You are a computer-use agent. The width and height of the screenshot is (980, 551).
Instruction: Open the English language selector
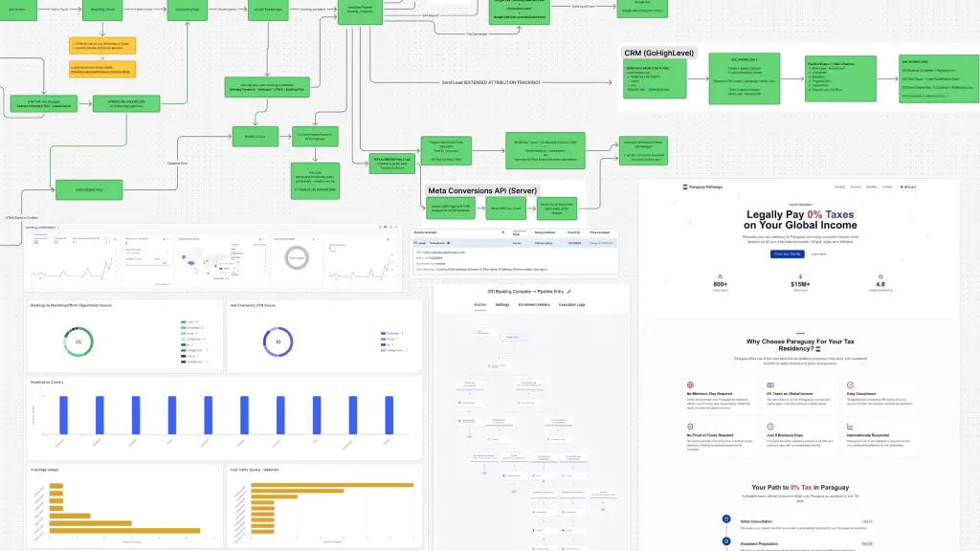908,187
